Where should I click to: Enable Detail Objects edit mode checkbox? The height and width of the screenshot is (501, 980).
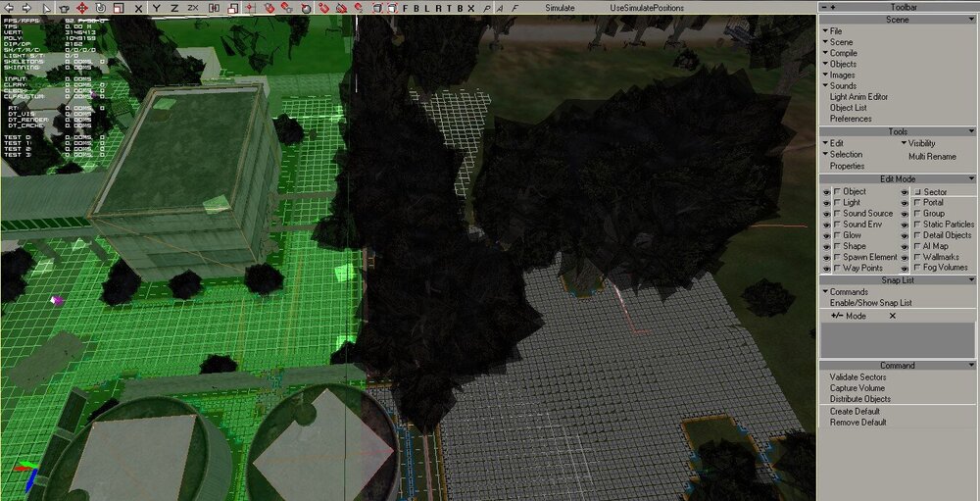917,235
